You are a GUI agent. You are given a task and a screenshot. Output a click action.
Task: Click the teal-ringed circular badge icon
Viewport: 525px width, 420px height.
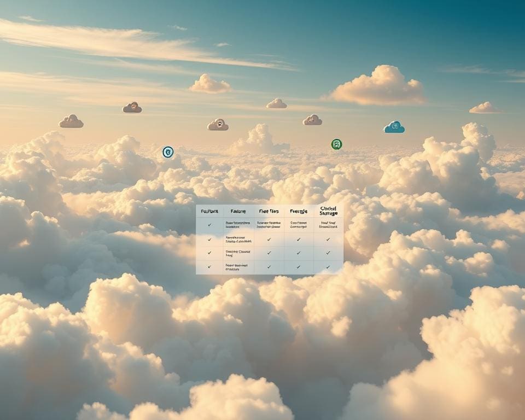[x=168, y=152]
